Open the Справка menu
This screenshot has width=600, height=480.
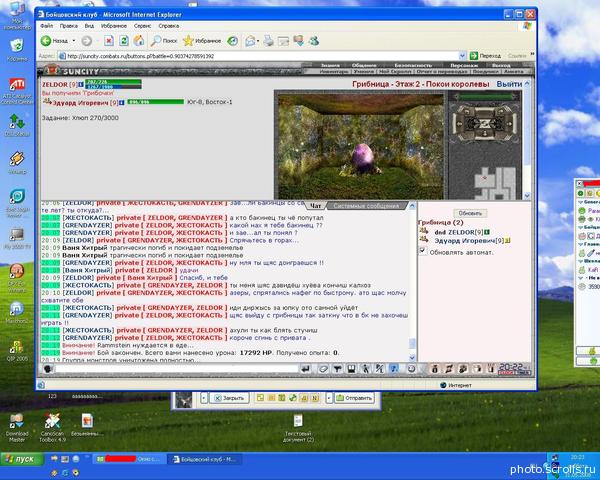point(169,26)
